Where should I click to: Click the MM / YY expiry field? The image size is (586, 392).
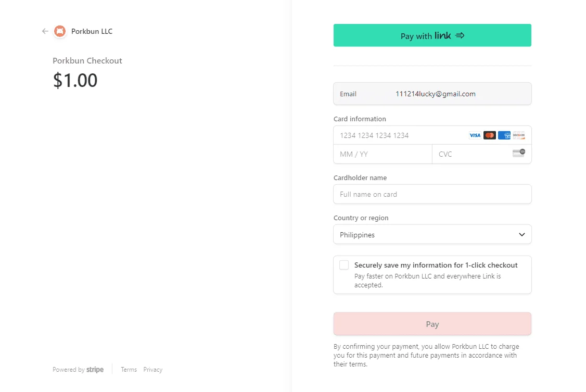click(x=383, y=154)
